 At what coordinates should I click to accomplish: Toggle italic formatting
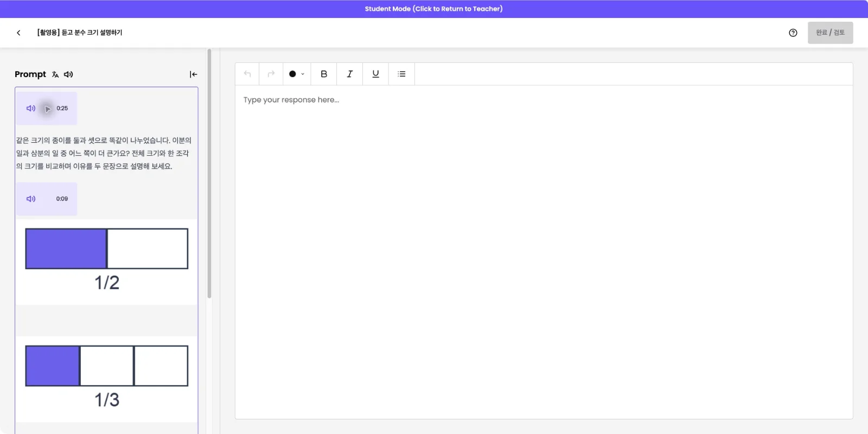tap(350, 74)
